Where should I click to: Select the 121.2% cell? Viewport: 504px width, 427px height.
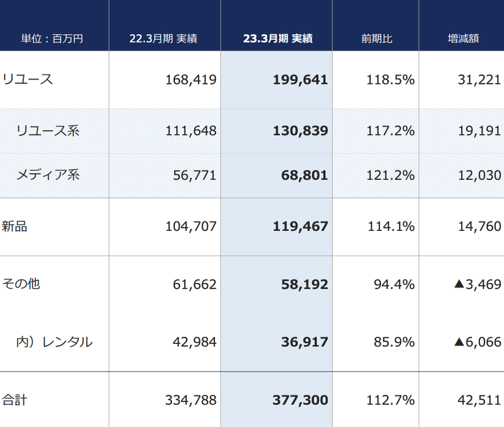pos(391,175)
